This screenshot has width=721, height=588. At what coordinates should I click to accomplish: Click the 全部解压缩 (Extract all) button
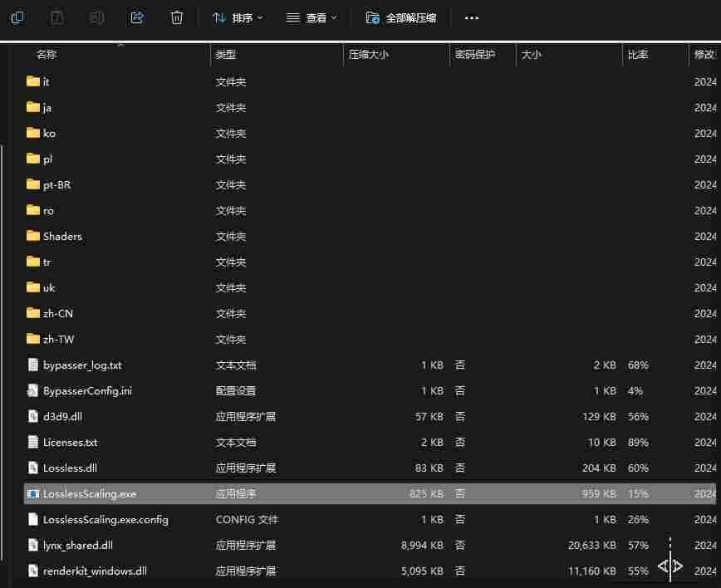pos(401,18)
